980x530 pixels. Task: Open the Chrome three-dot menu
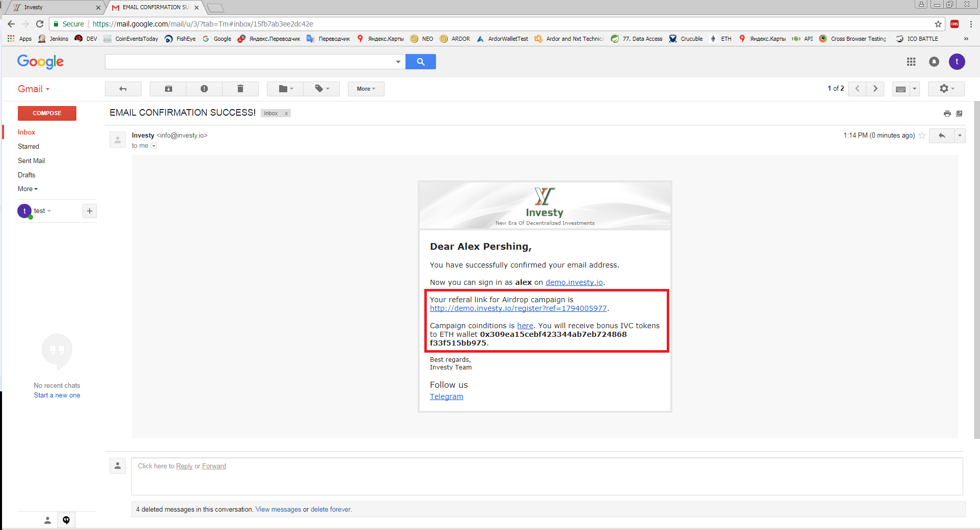click(x=971, y=24)
